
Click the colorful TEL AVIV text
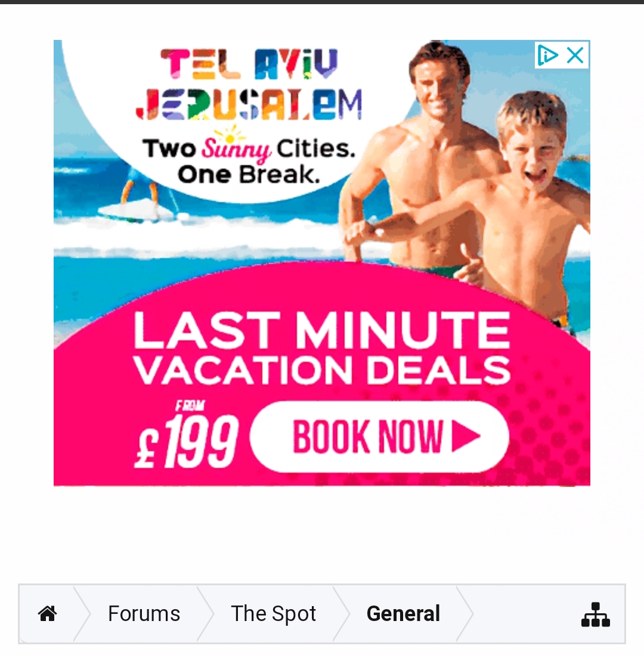click(249, 64)
